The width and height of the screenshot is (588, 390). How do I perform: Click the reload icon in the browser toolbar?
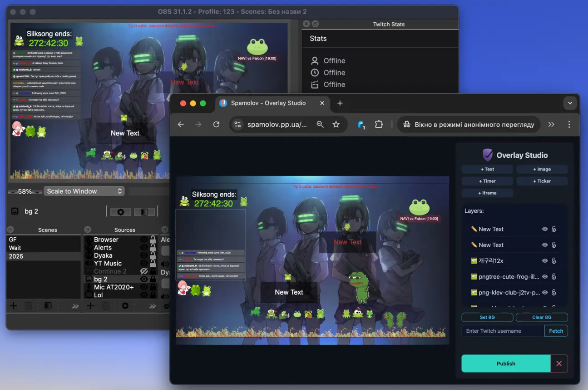217,124
